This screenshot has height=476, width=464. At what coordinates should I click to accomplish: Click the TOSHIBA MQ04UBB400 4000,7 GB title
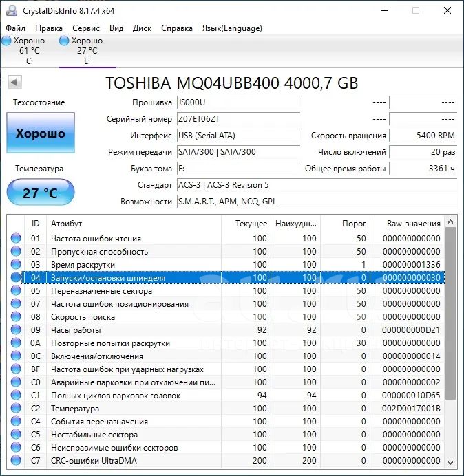[231, 83]
